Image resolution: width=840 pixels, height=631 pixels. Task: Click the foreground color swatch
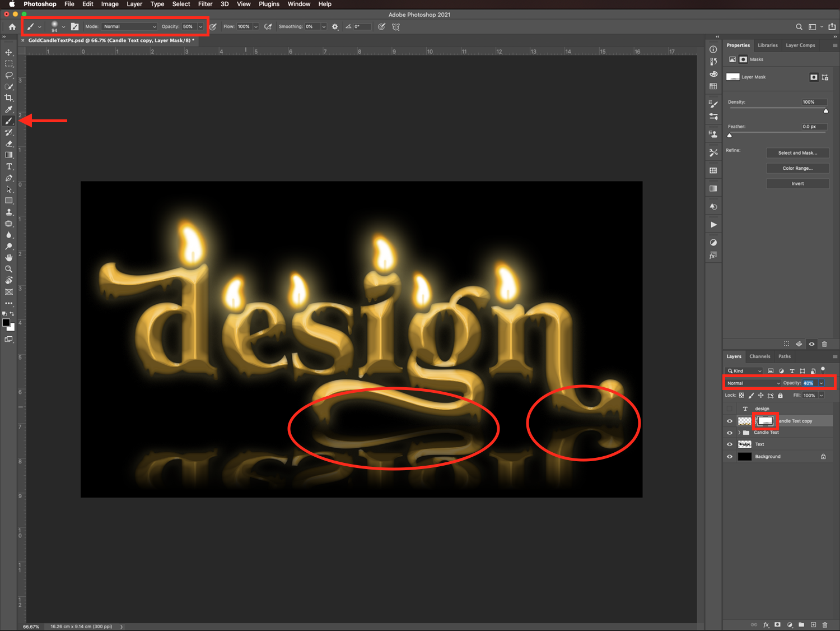click(6, 323)
